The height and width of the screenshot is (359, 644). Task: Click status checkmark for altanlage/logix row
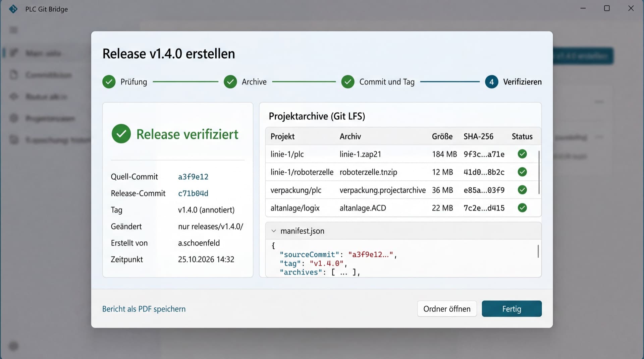point(522,208)
